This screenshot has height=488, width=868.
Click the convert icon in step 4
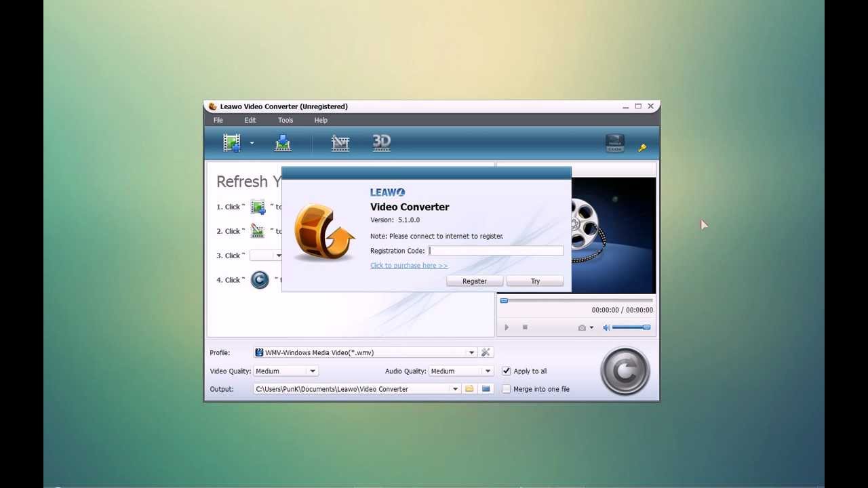(260, 280)
